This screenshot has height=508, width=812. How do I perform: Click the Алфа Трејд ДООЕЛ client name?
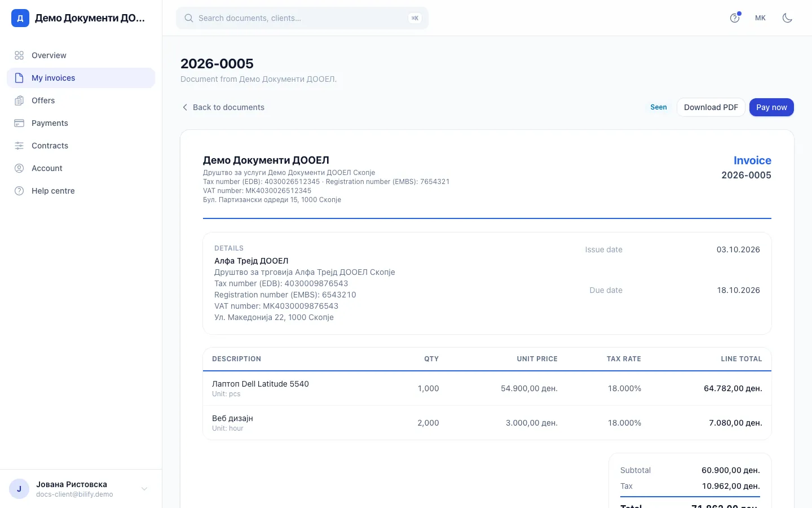tap(251, 261)
